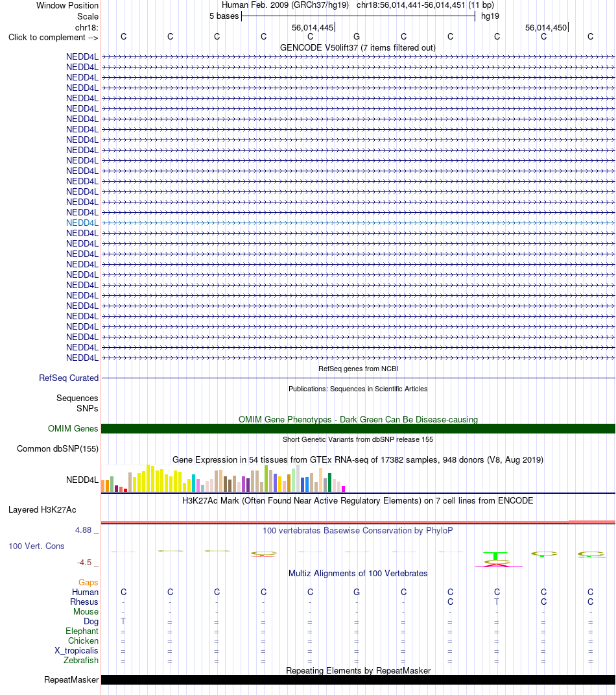616x695 pixels.
Task: Open the 'H3K27Ac Mark' ENCODE track title
Action: coord(358,500)
